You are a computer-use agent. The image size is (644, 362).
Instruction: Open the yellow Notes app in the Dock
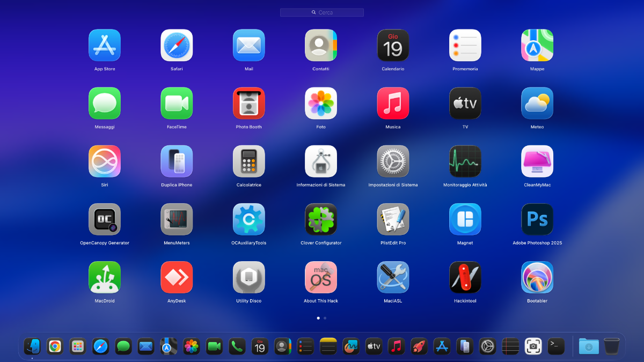pos(328,346)
